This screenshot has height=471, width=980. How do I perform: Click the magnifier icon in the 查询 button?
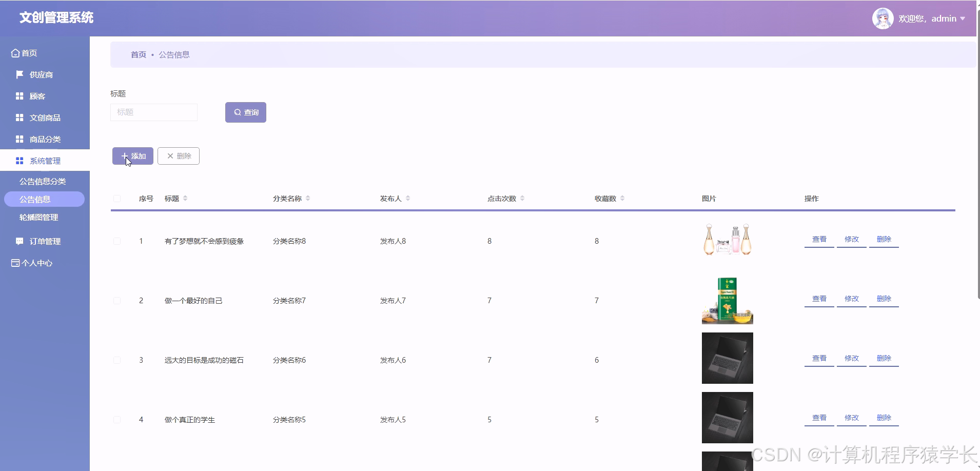point(238,112)
